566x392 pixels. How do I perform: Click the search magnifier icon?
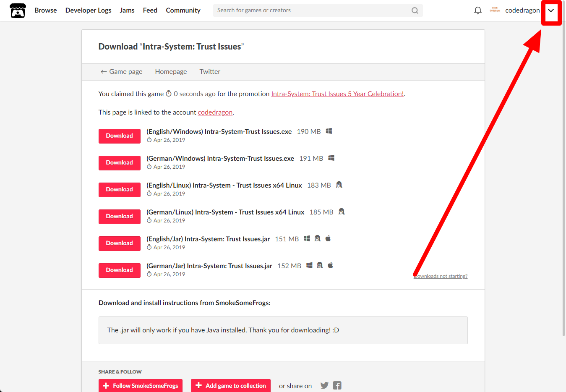coord(415,10)
